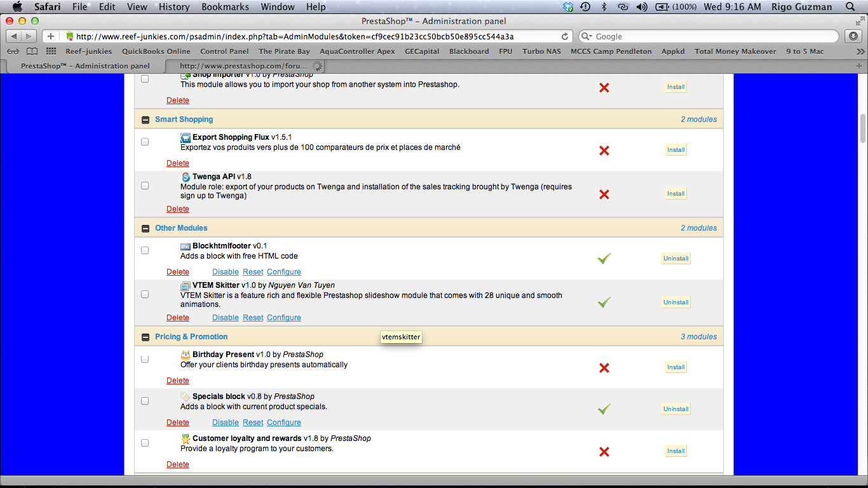Open the Bookmarks menu
Image resolution: width=868 pixels, height=488 pixels.
pyautogui.click(x=225, y=7)
